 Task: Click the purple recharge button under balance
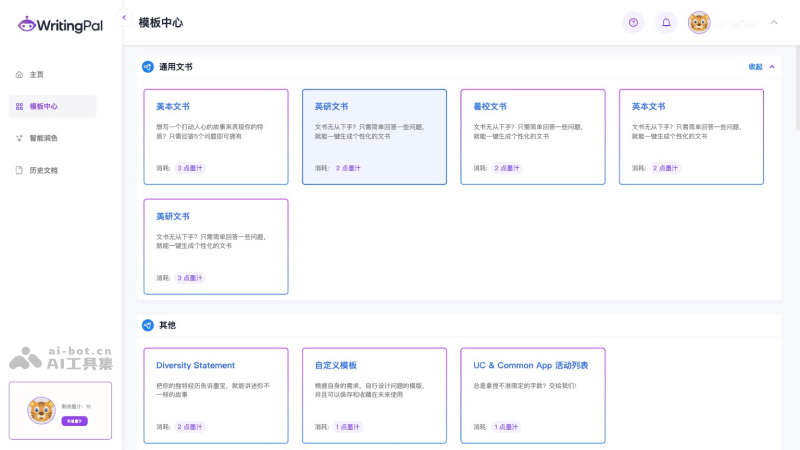(74, 421)
